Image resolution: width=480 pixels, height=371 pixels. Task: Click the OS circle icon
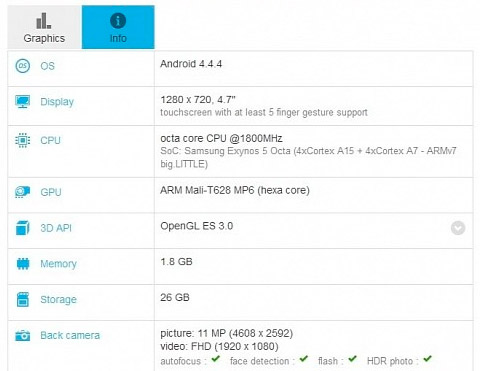click(x=23, y=66)
